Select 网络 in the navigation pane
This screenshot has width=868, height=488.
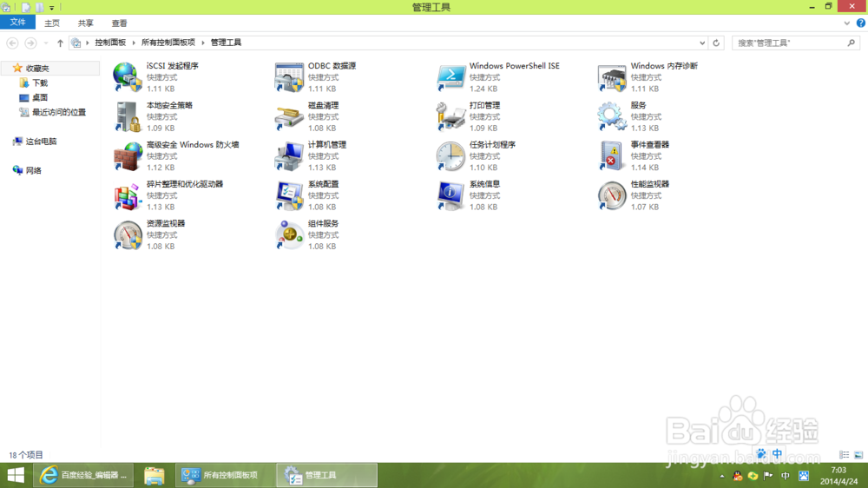tap(33, 170)
